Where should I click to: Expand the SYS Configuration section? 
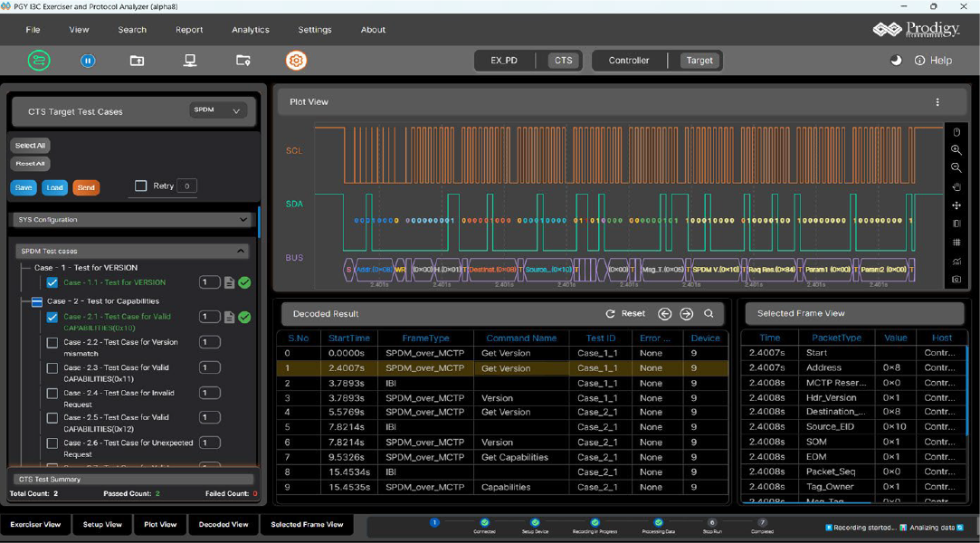pyautogui.click(x=243, y=219)
